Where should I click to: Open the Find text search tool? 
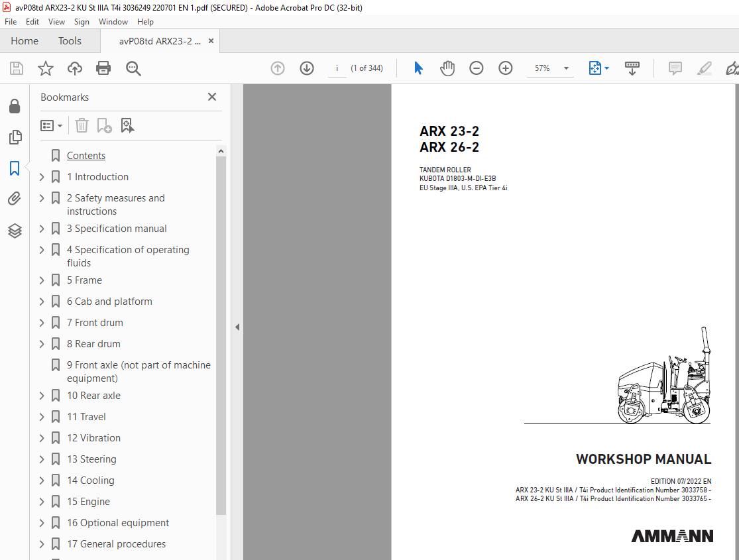tap(133, 68)
